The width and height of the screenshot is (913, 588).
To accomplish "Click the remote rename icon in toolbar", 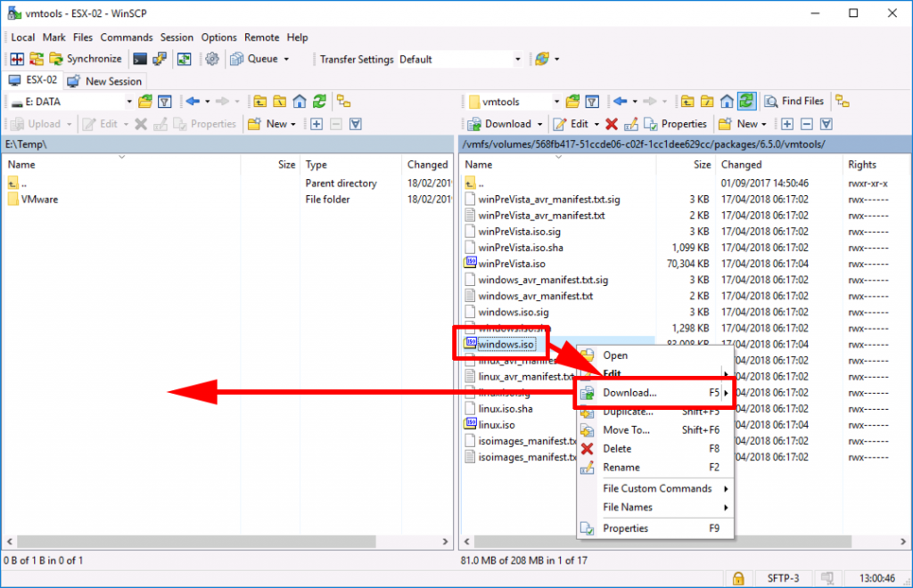I will click(630, 124).
